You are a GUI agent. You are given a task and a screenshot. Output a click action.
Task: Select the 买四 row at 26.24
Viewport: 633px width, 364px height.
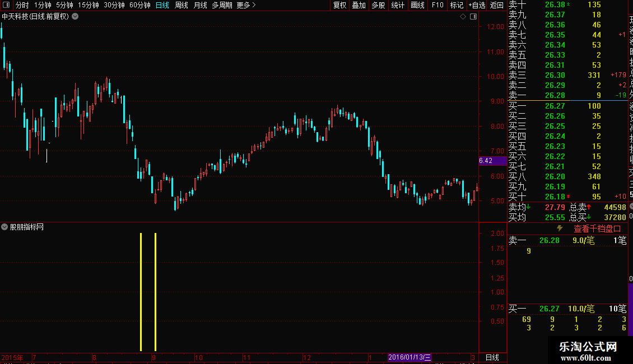point(567,136)
